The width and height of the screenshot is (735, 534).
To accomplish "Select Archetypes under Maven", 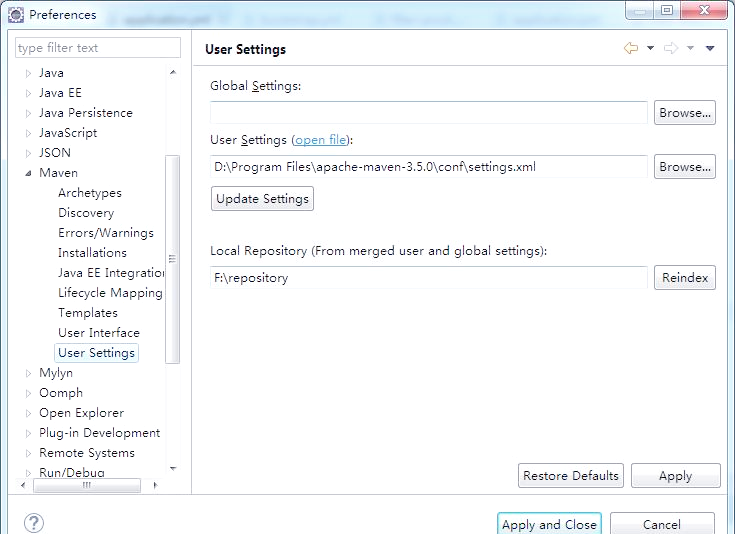I will point(90,193).
